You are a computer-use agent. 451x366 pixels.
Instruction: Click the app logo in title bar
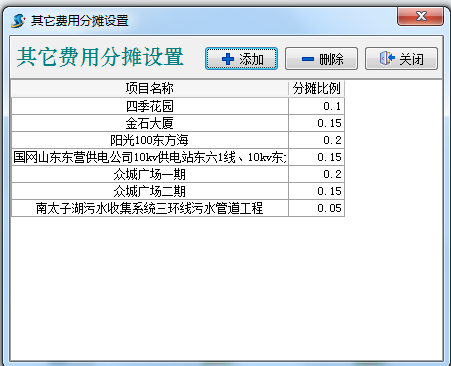(x=18, y=21)
